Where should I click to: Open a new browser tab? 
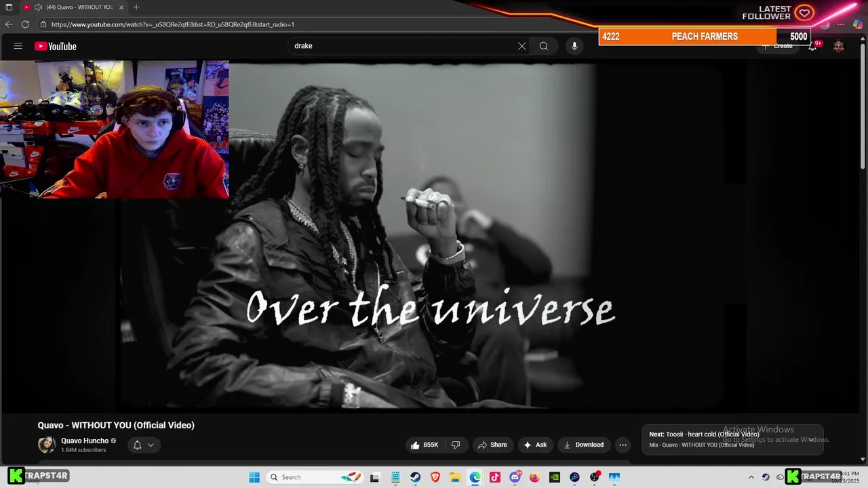[x=136, y=7]
